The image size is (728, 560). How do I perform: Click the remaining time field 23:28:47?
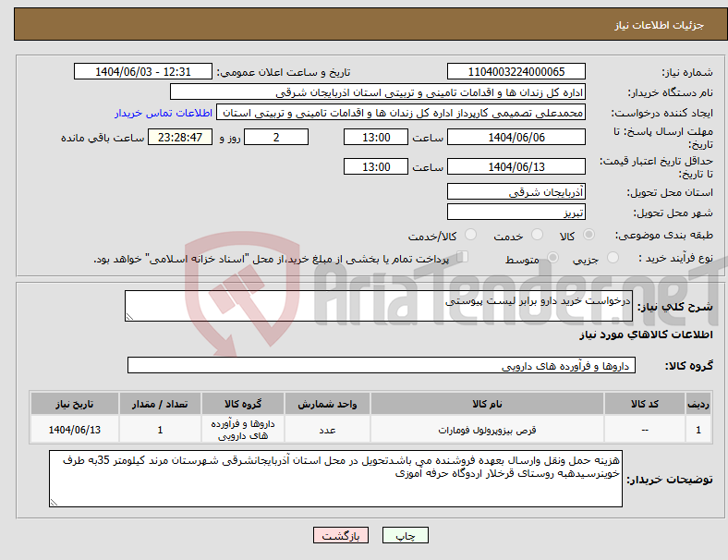(x=180, y=137)
